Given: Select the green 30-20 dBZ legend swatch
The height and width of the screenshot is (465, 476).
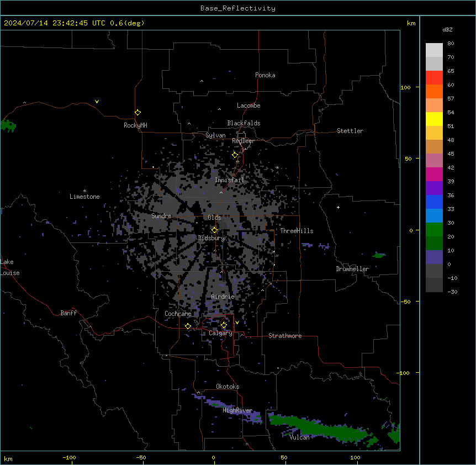Looking at the screenshot, I should (434, 230).
